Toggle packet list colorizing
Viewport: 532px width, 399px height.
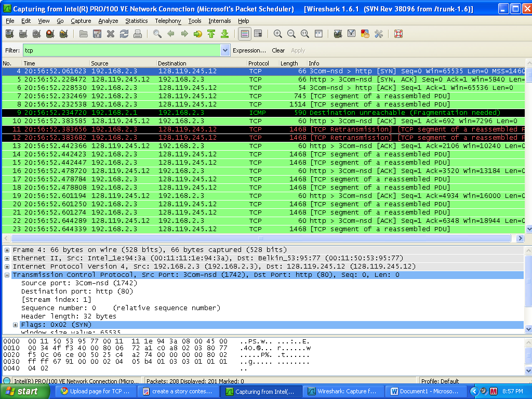point(245,34)
